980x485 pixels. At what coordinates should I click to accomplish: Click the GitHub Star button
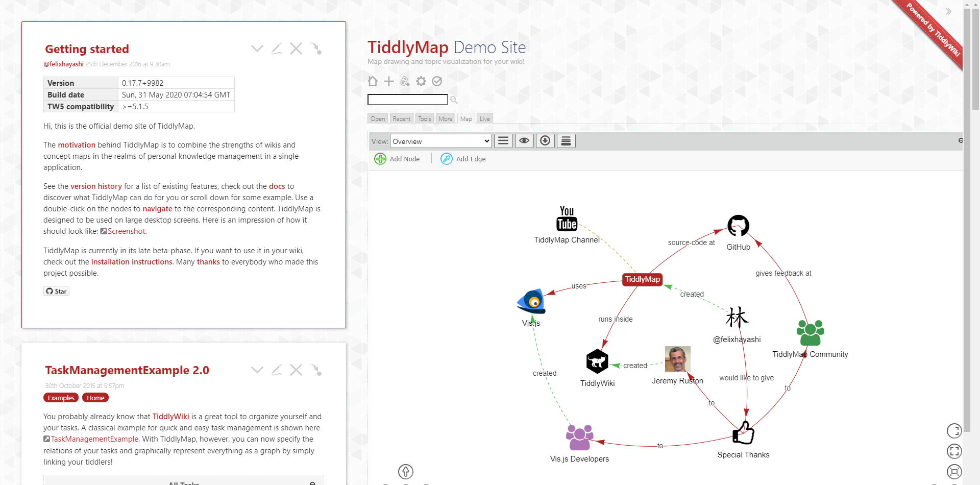56,291
